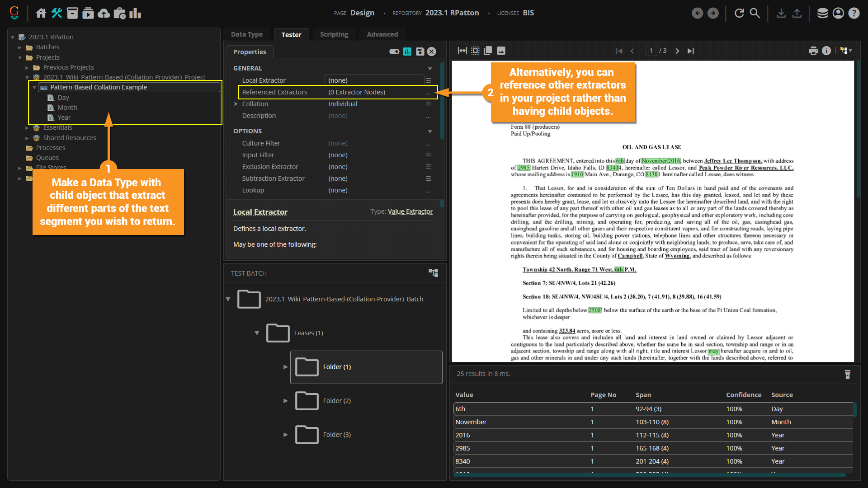868x488 pixels.
Task: Open the stats bar-chart icon in header
Action: (135, 13)
